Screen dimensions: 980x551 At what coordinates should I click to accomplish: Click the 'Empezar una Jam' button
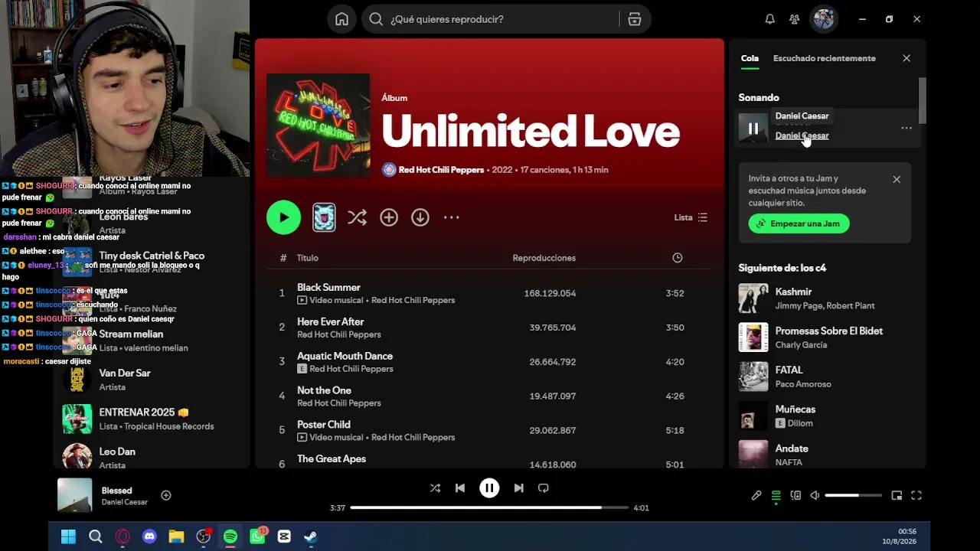click(799, 223)
